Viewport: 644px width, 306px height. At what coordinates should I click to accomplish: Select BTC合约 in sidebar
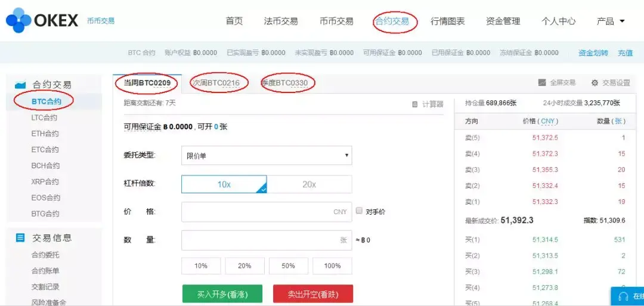[47, 101]
